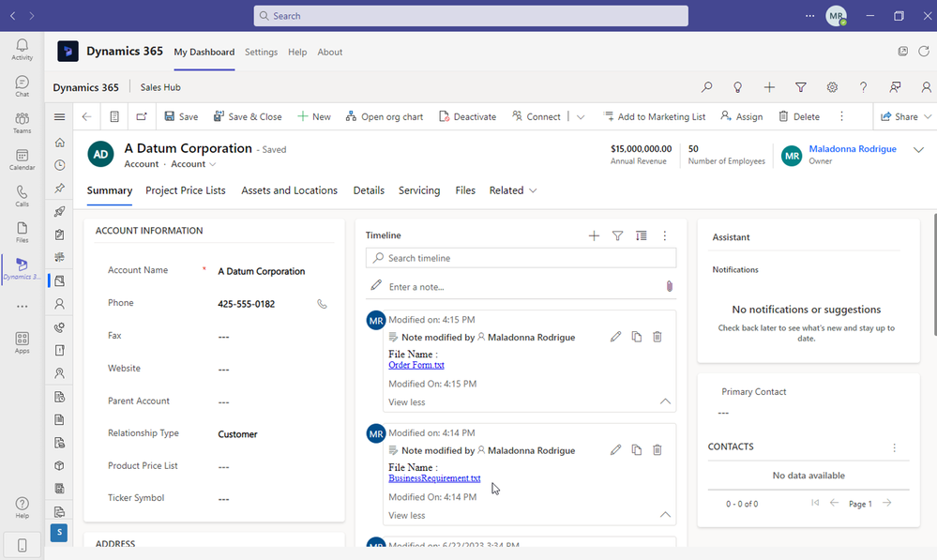Open the lightbulb Assistant icon
This screenshot has height=560, width=937.
[737, 87]
